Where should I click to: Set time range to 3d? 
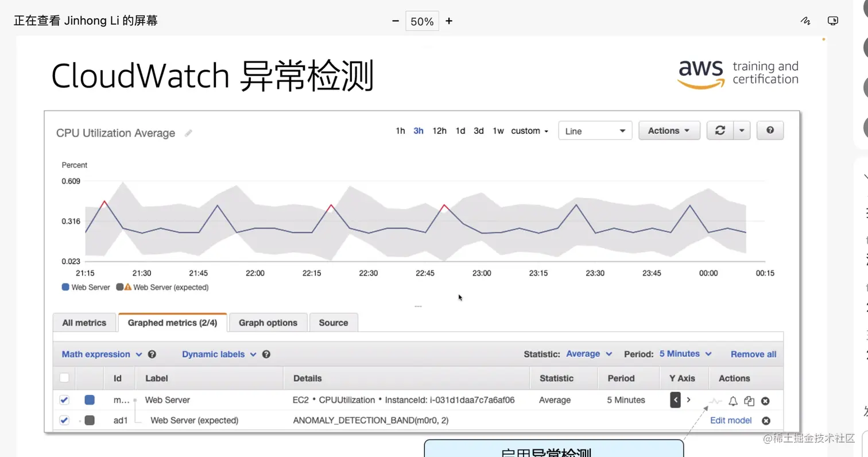pyautogui.click(x=479, y=131)
